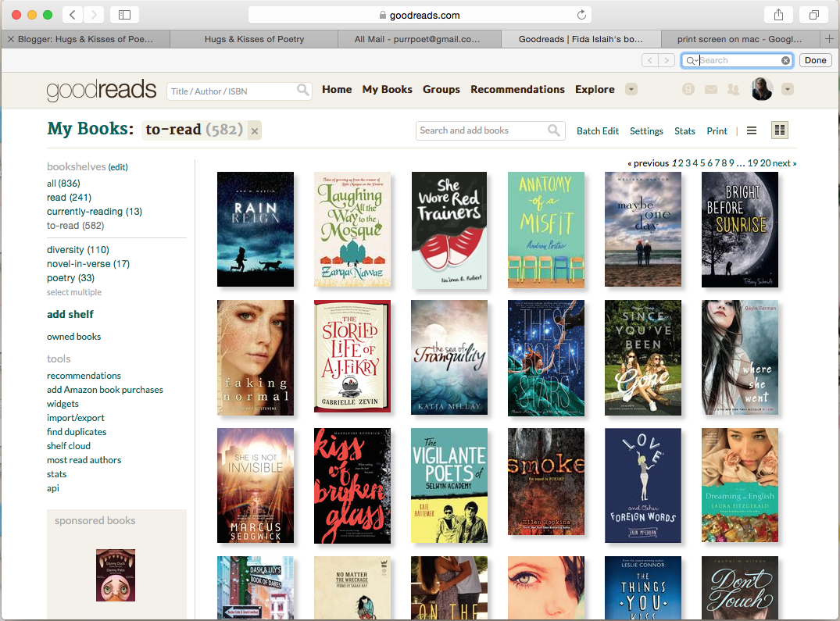Select the read (241) shelf
Screen dimensions: 840x621
click(x=69, y=198)
